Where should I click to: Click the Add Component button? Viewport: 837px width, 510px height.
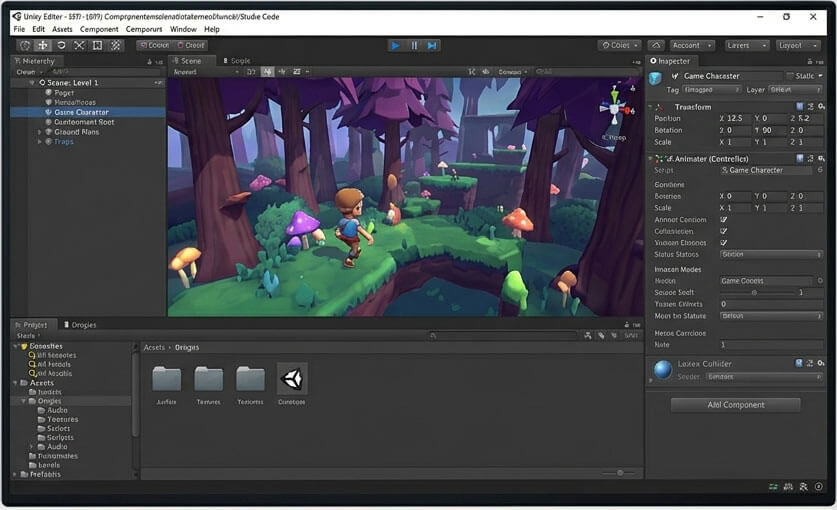coord(736,405)
